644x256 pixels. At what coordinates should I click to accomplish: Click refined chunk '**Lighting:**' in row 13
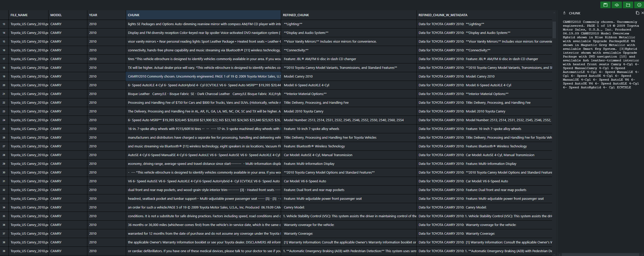coord(349,24)
